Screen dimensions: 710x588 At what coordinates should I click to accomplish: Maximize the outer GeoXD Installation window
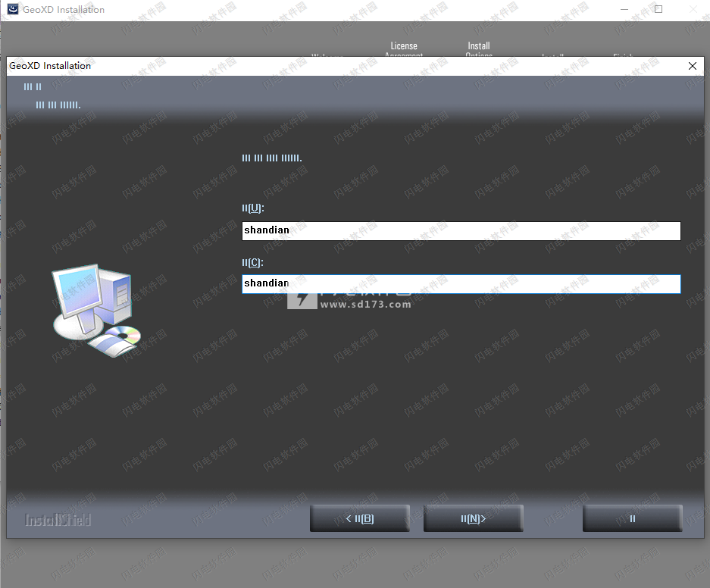pyautogui.click(x=658, y=9)
